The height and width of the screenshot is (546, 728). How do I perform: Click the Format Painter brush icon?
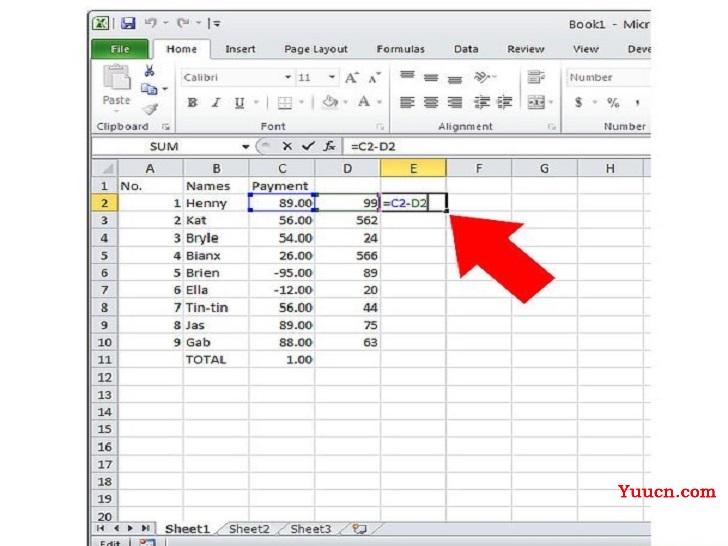coord(150,109)
